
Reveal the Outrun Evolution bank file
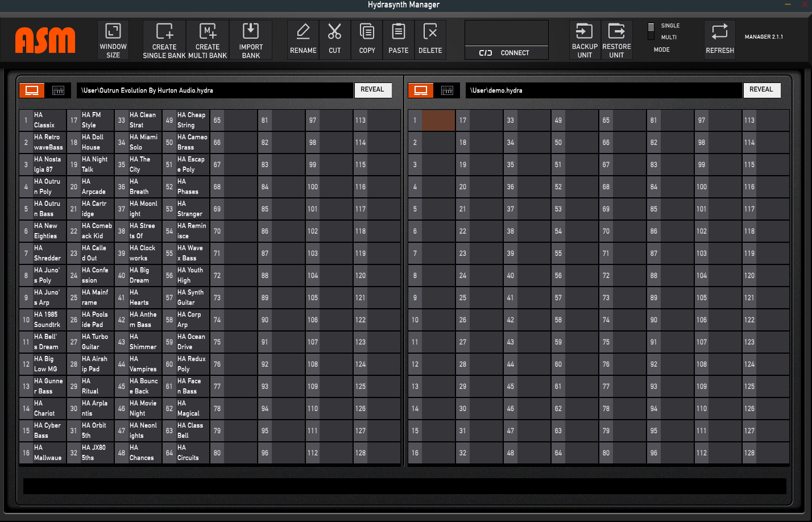click(x=372, y=90)
